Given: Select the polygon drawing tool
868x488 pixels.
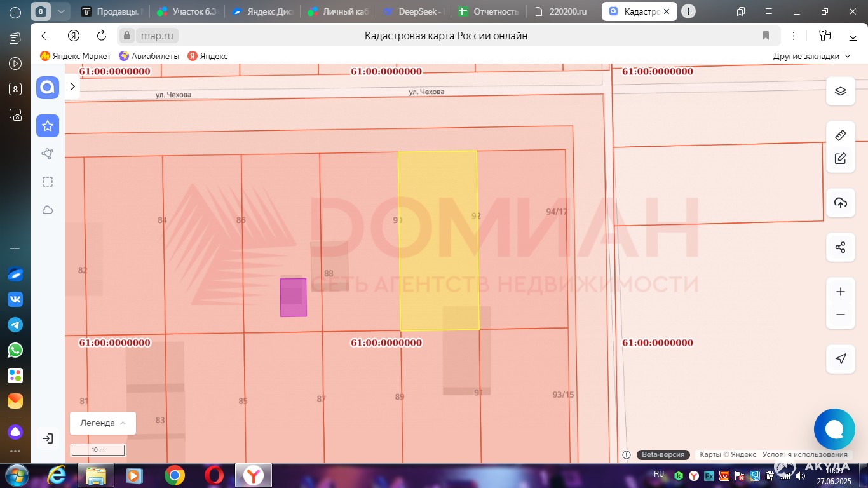Looking at the screenshot, I should click(48, 154).
